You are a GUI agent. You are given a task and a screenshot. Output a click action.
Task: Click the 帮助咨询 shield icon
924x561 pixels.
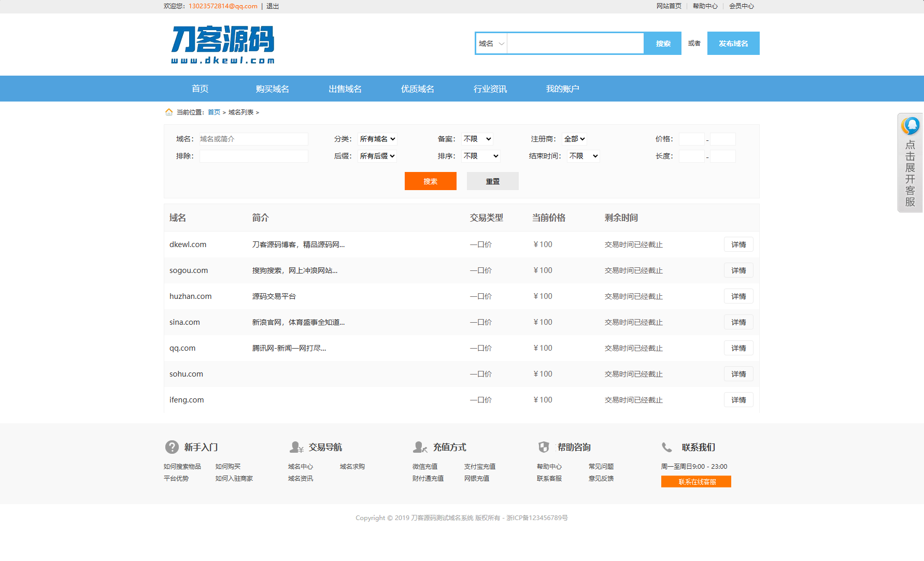click(x=544, y=447)
